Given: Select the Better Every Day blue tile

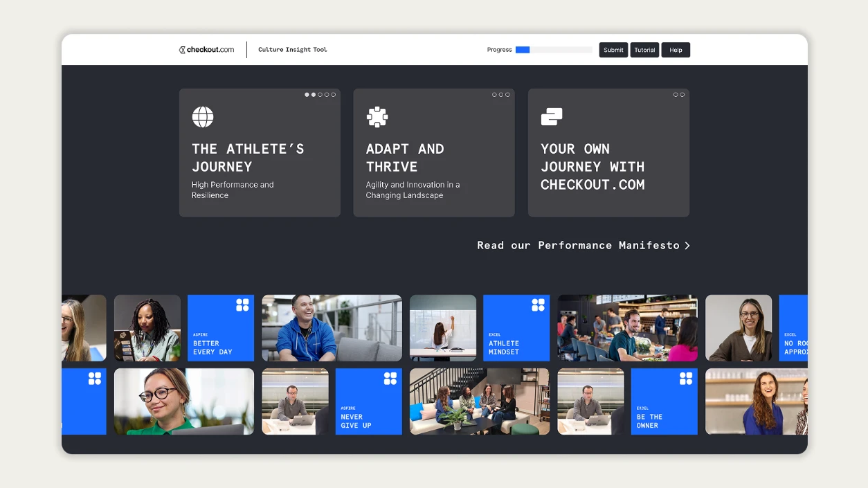Looking at the screenshot, I should 221,328.
